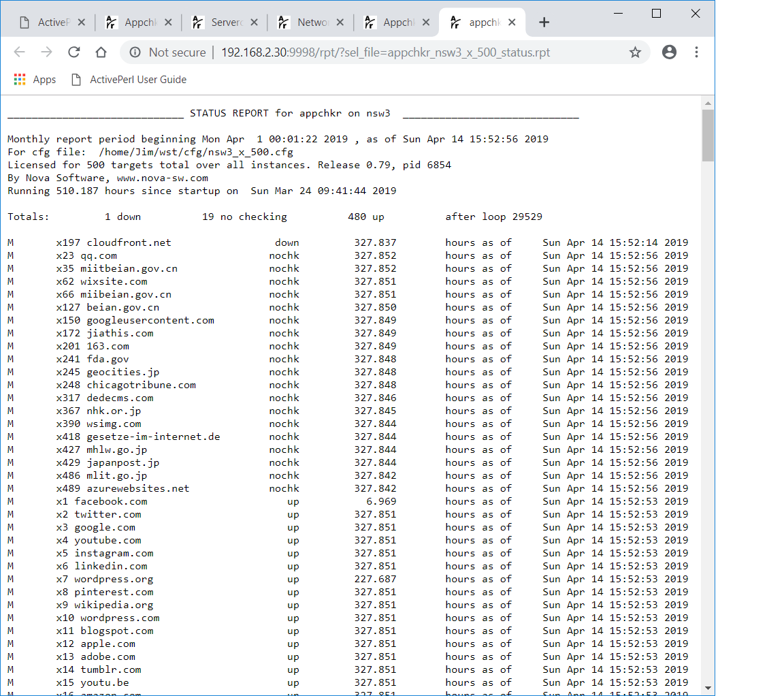Open the browser home page

coord(101,52)
